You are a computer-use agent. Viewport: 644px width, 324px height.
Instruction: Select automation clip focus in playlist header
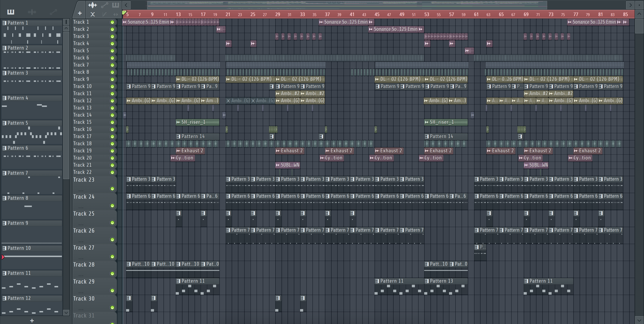[x=104, y=5]
